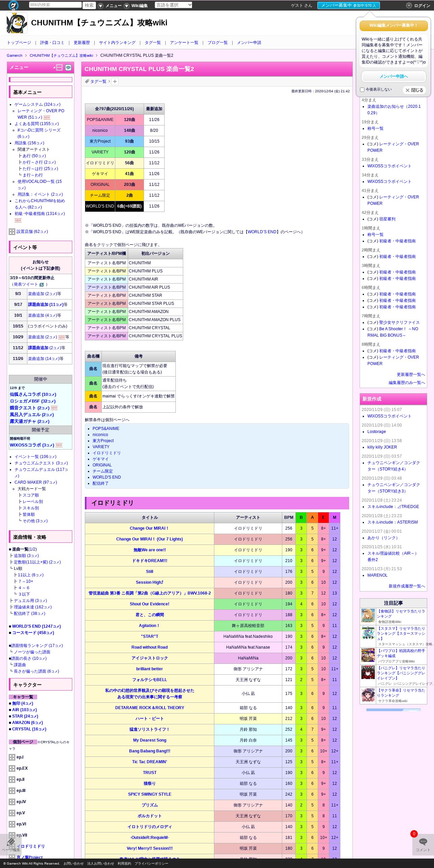Expand the ep.II character list
Screen dimensions: 434x868
pos(12,780)
